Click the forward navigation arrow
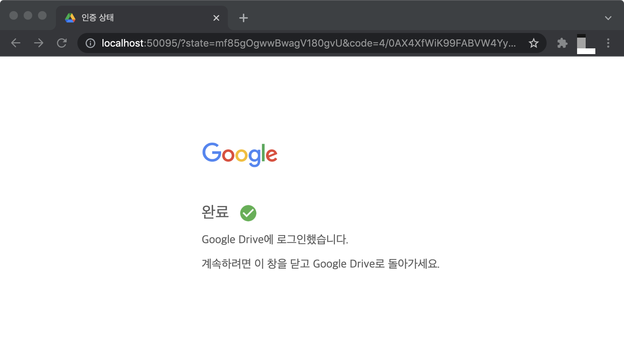Image resolution: width=624 pixels, height=364 pixels. [x=39, y=43]
